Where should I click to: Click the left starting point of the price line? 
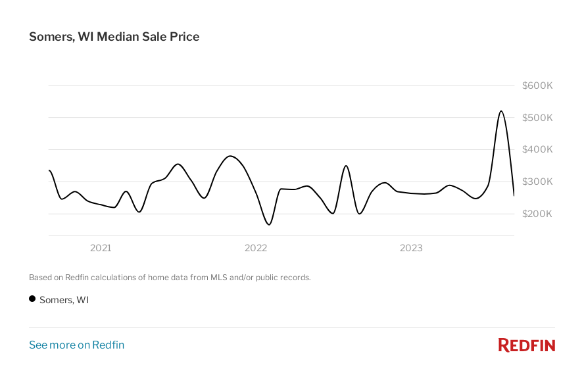pos(49,170)
